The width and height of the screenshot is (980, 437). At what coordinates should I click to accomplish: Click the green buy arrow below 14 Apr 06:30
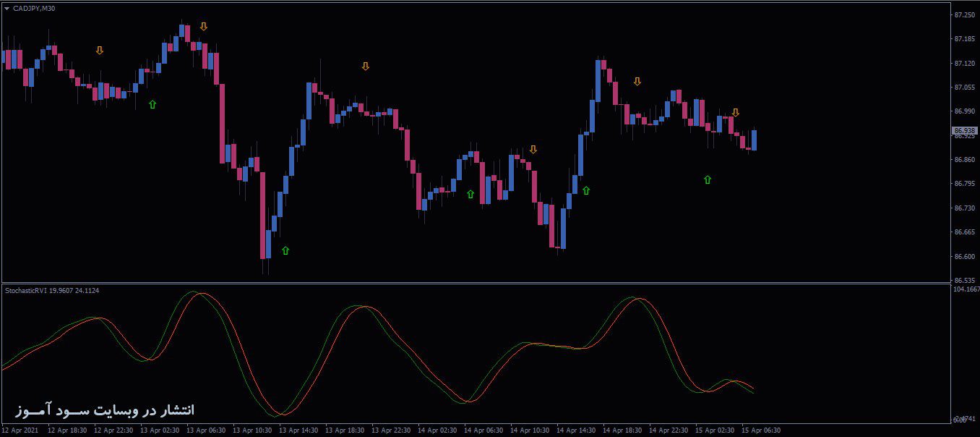[x=470, y=193]
